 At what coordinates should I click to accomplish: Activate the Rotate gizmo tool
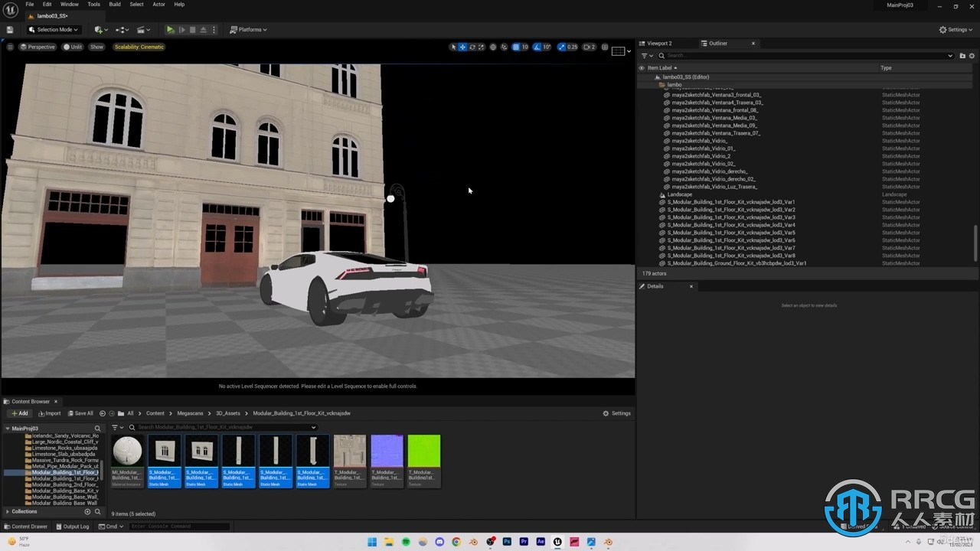point(472,47)
